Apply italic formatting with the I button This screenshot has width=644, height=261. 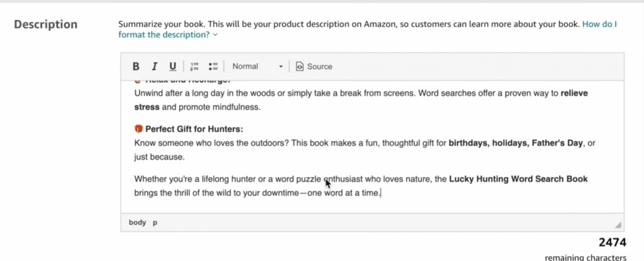[153, 67]
